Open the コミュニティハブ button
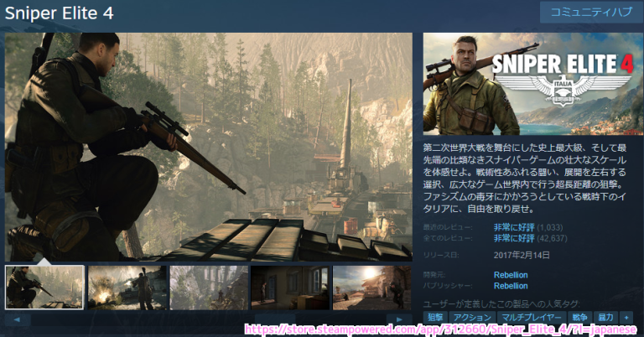 point(585,13)
